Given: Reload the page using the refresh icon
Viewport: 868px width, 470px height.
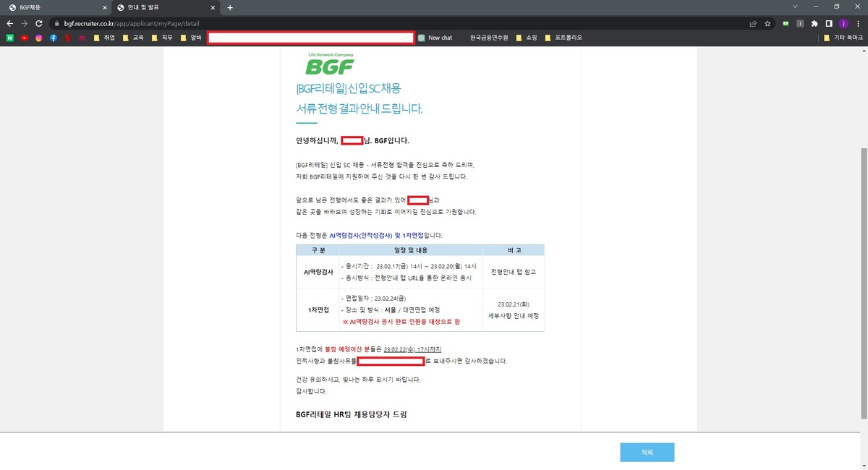Looking at the screenshot, I should point(41,23).
